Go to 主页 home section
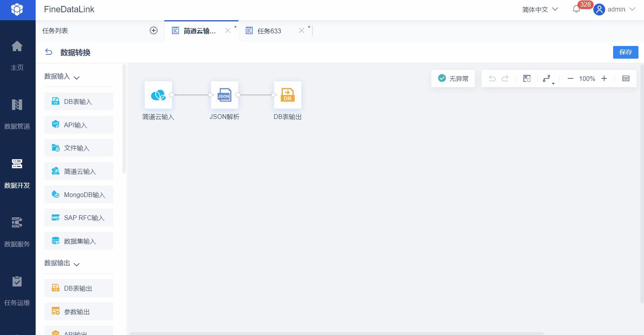 17,56
